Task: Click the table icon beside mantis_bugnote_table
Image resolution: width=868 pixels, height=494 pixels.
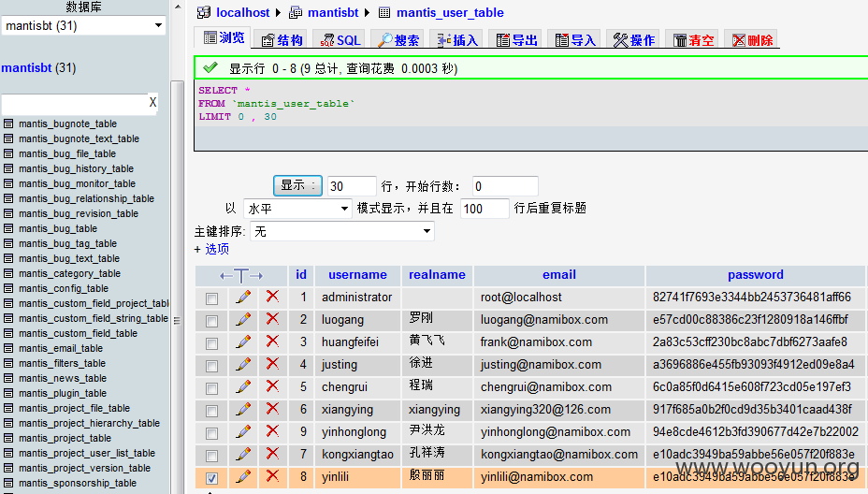Action: click(8, 123)
